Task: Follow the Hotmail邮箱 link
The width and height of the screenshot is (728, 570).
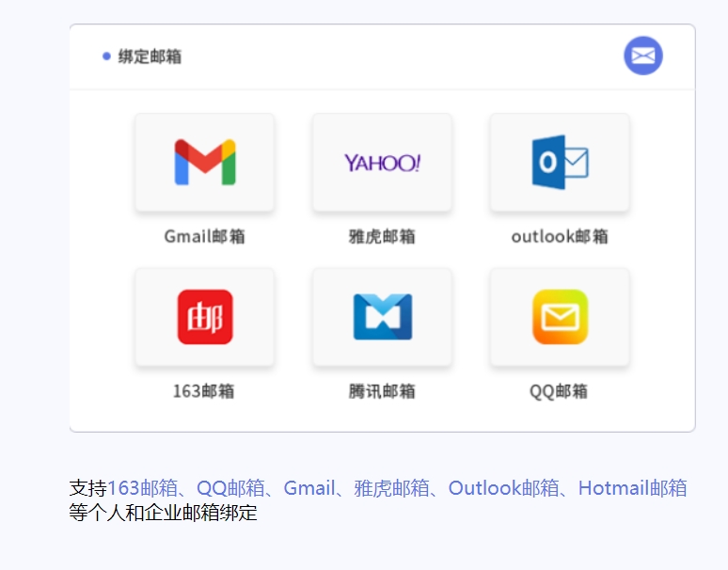Action: pyautogui.click(x=632, y=488)
